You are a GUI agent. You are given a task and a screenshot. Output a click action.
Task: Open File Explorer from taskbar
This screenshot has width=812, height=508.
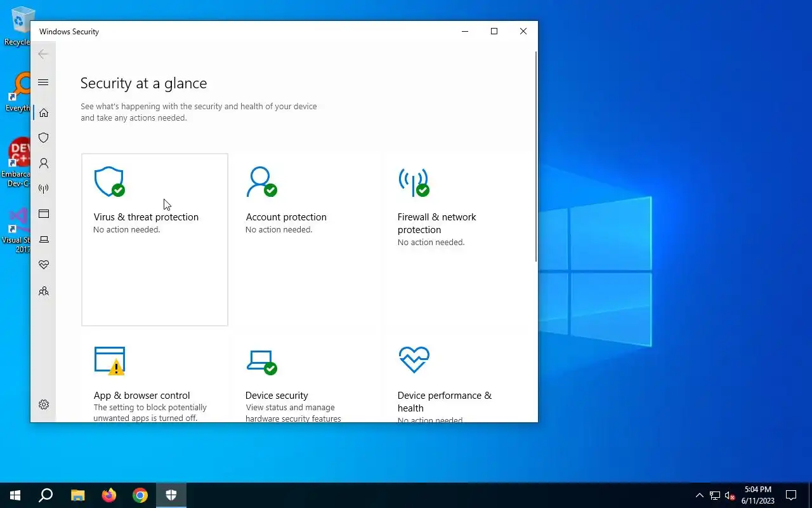[x=77, y=495]
